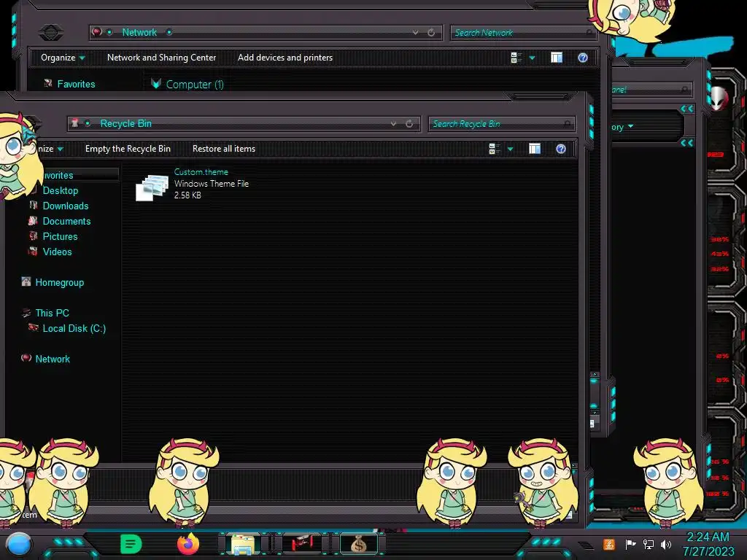
Task: Collapse upper double-chevron in right panel
Action: coord(686,109)
